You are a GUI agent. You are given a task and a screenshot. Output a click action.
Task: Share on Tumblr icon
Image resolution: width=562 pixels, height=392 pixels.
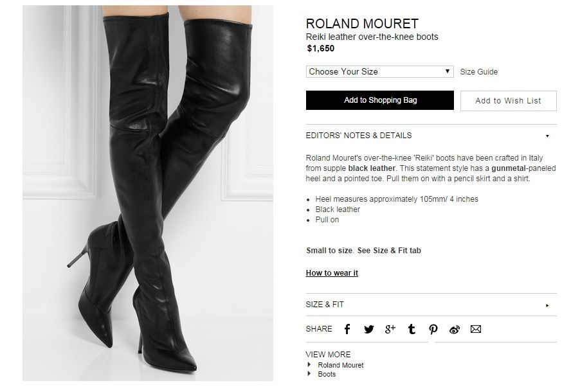tap(412, 329)
